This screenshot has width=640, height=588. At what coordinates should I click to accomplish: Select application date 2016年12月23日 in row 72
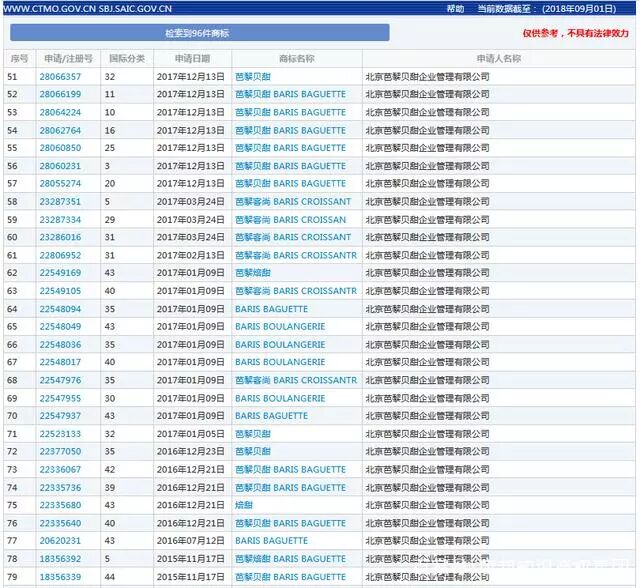pyautogui.click(x=191, y=452)
